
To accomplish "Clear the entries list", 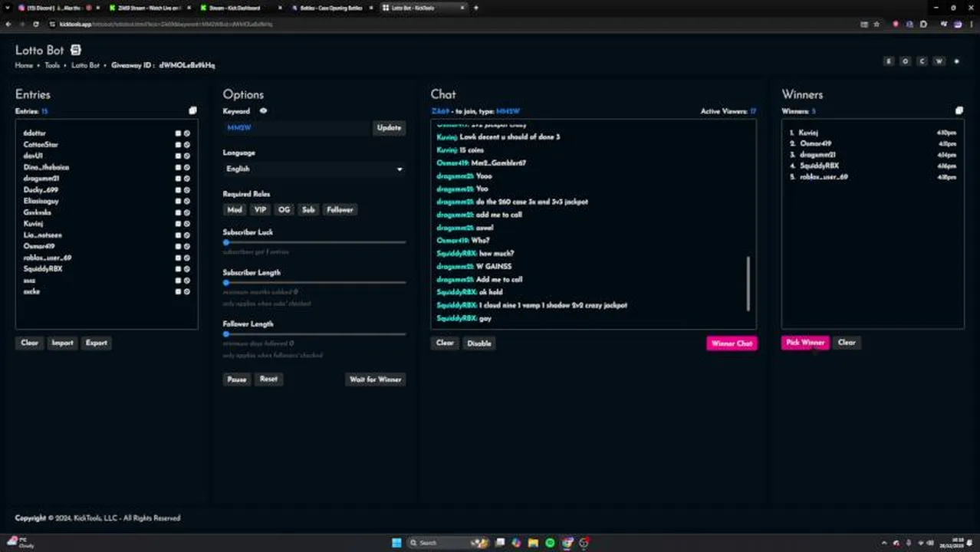I will 29,343.
